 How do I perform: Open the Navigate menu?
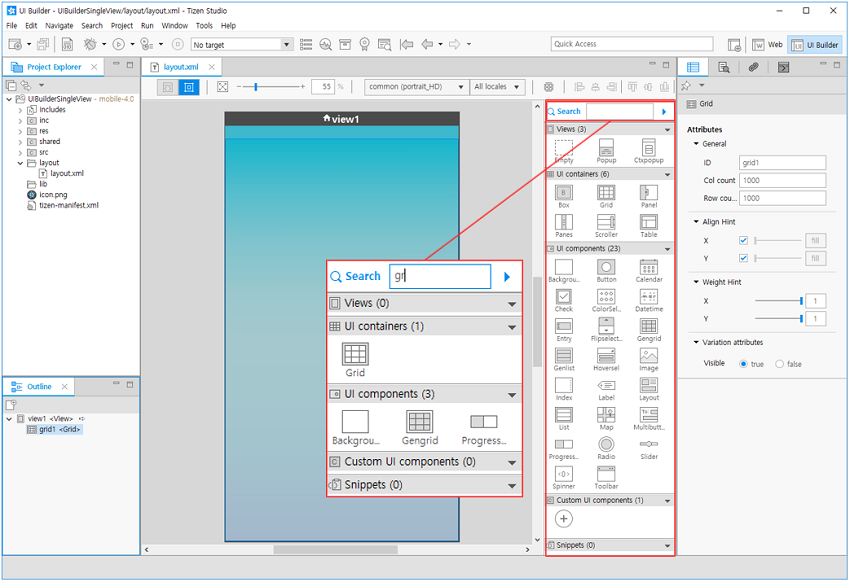pyautogui.click(x=59, y=25)
